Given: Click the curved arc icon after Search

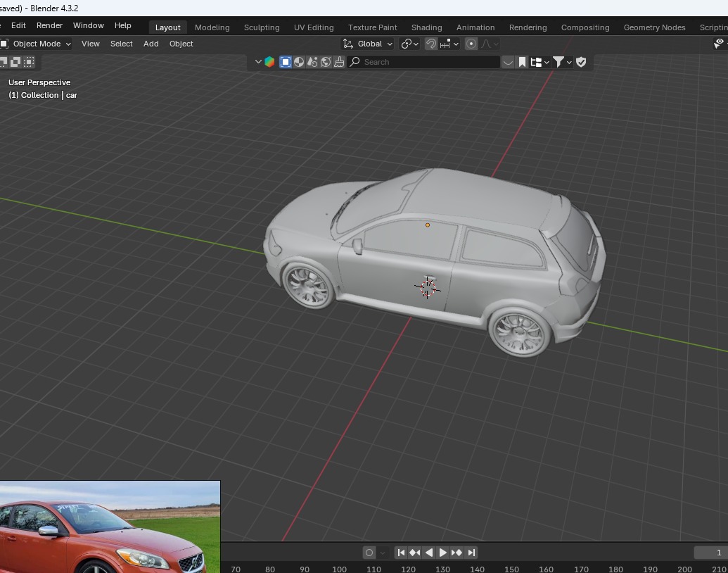Looking at the screenshot, I should pyautogui.click(x=508, y=62).
